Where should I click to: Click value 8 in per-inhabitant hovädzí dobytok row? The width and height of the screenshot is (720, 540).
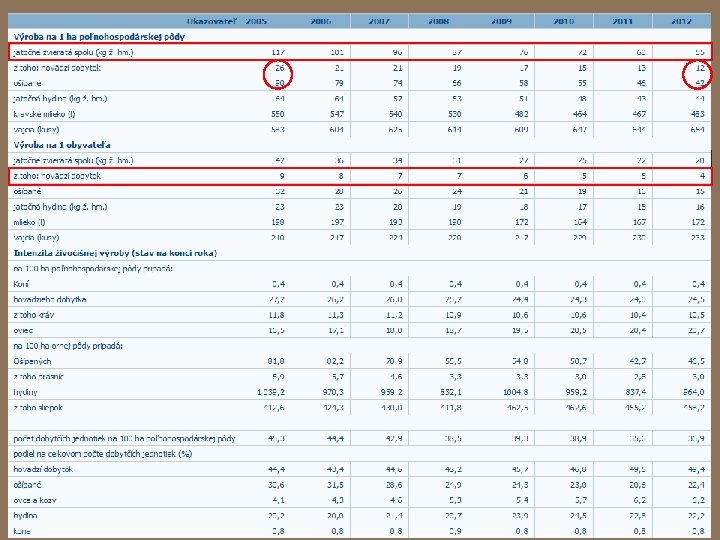341,176
